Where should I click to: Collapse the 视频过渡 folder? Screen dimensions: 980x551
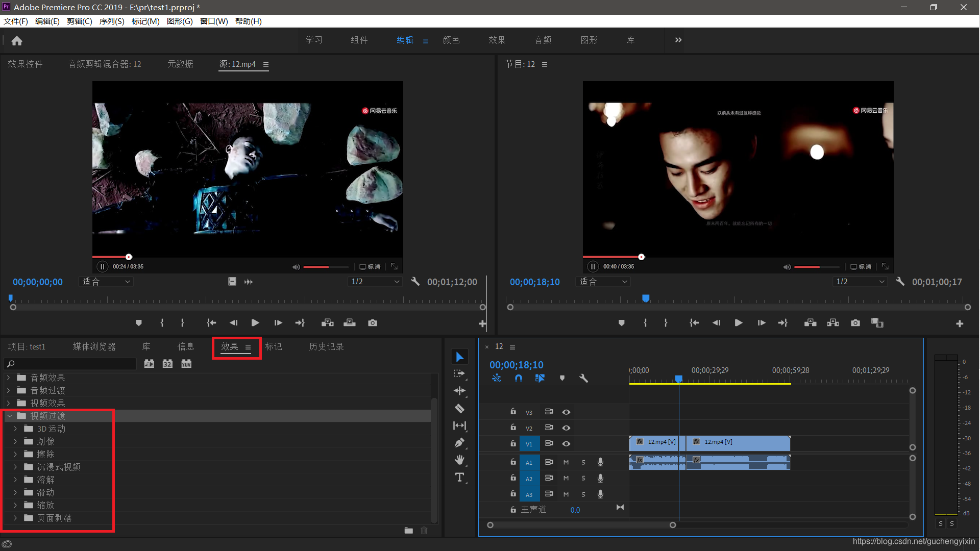(x=9, y=416)
